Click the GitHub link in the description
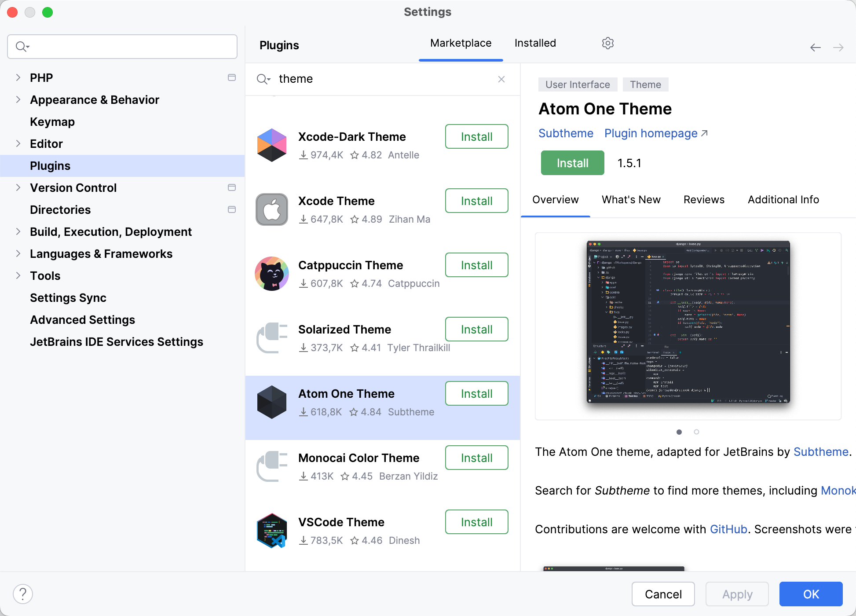This screenshot has height=616, width=856. (x=728, y=529)
